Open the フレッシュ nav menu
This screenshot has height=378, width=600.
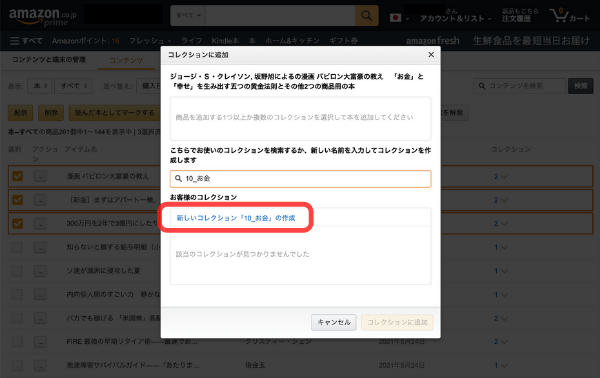click(150, 41)
